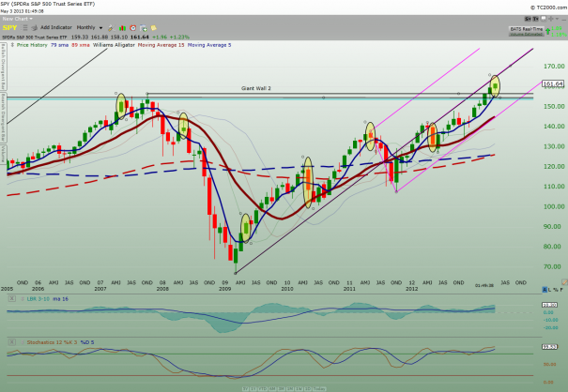Click the SPY ticker symbol
The height and width of the screenshot is (392, 568).
tap(9, 28)
